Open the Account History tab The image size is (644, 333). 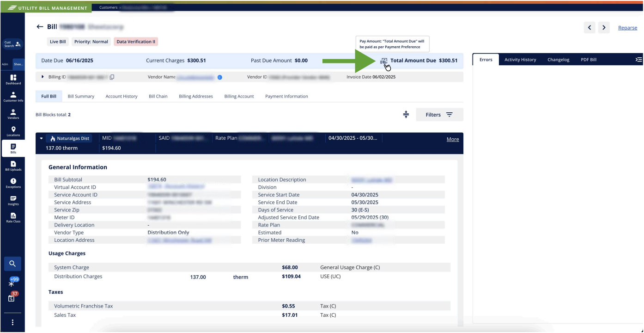pos(122,97)
